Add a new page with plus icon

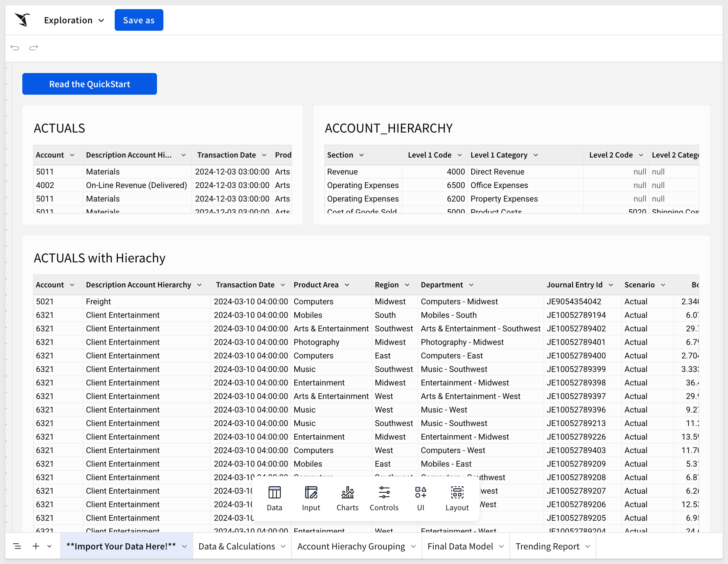(x=36, y=546)
